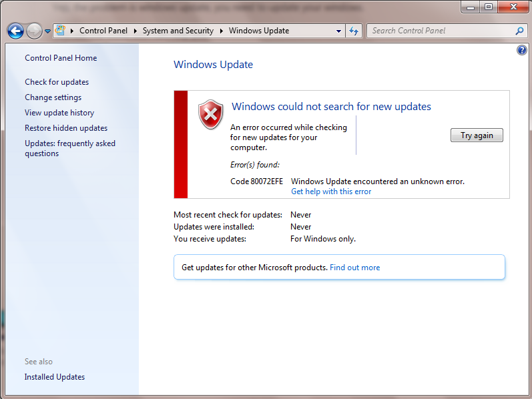The image size is (532, 399).
Task: Click the Updates were installed label
Action: [214, 227]
